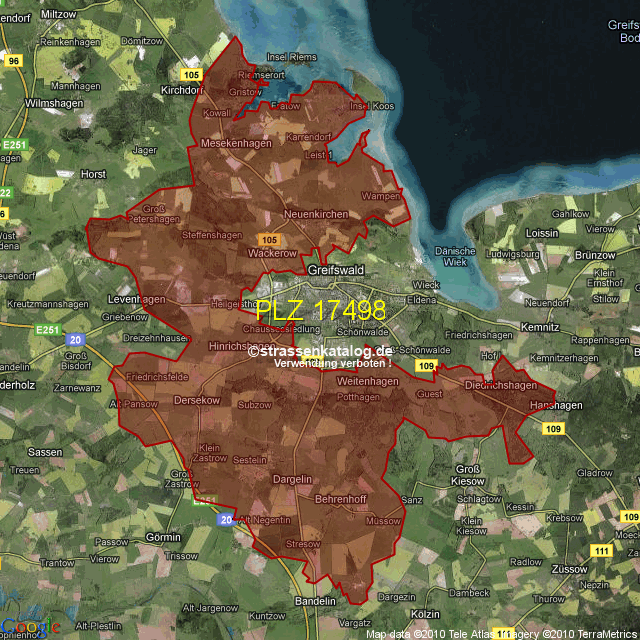
Task: Select the 109 road shield near Weitenhagen
Action: [425, 368]
